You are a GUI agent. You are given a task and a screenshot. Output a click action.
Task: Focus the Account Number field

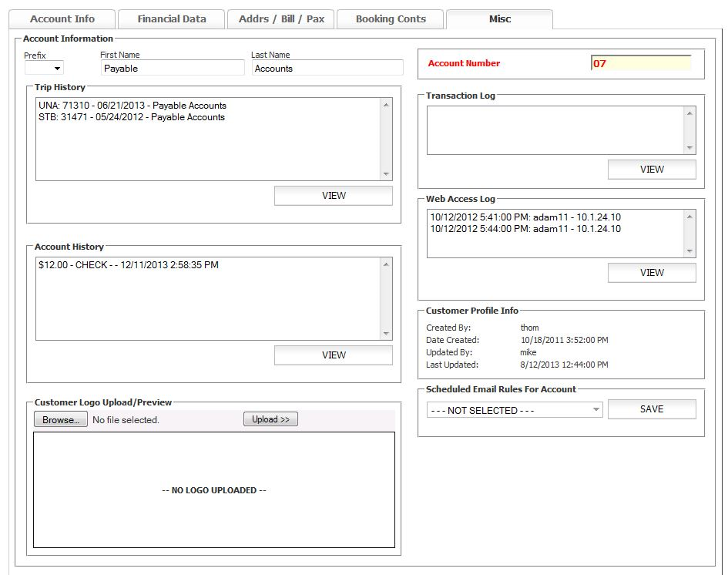tap(640, 63)
